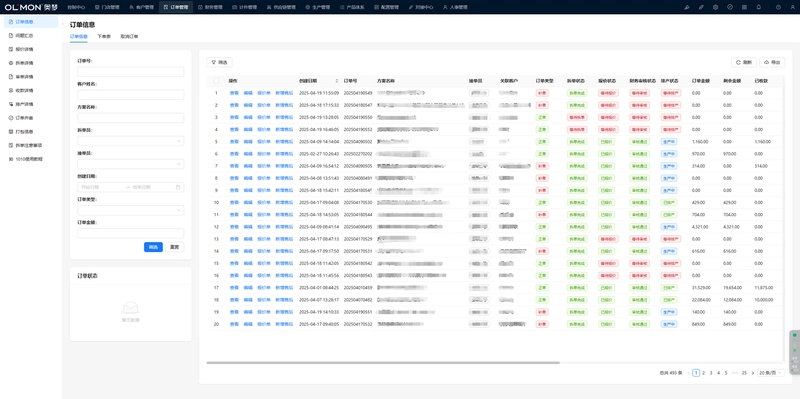Tick the select-all checkbox in the table header
This screenshot has width=800, height=399.
point(216,81)
